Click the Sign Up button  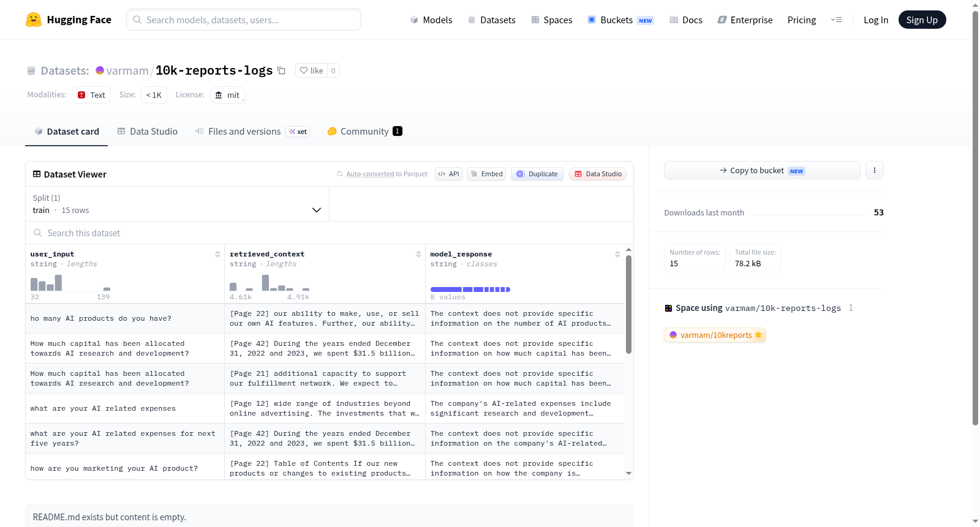coord(922,20)
